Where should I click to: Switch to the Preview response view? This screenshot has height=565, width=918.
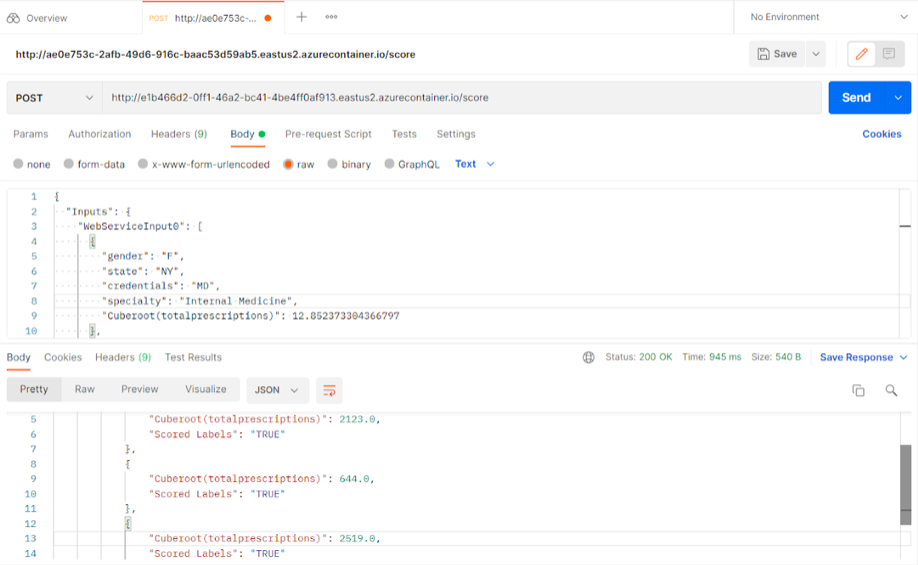[x=139, y=389]
